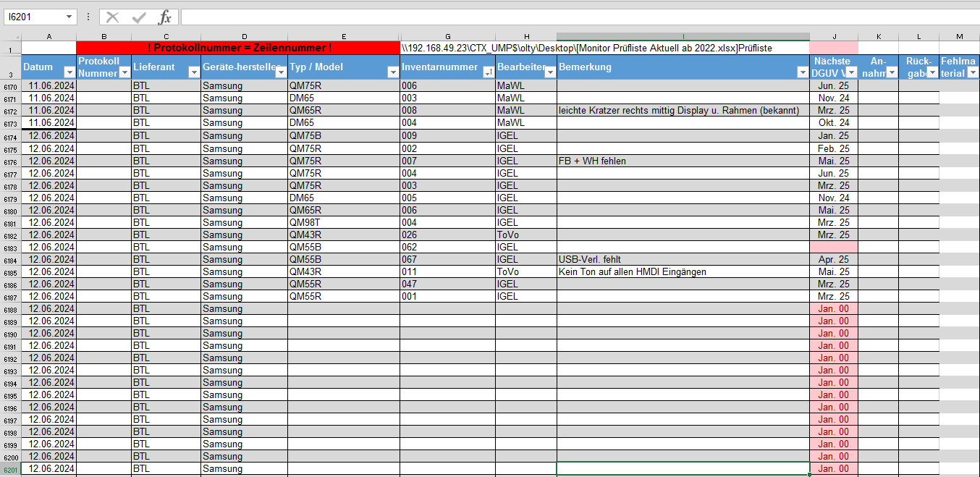This screenshot has width=980, height=477.
Task: Click the Insert Function fx icon
Action: click(x=165, y=17)
